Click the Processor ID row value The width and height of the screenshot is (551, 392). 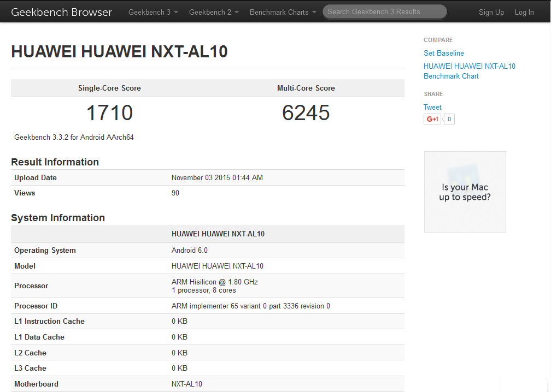coord(250,306)
